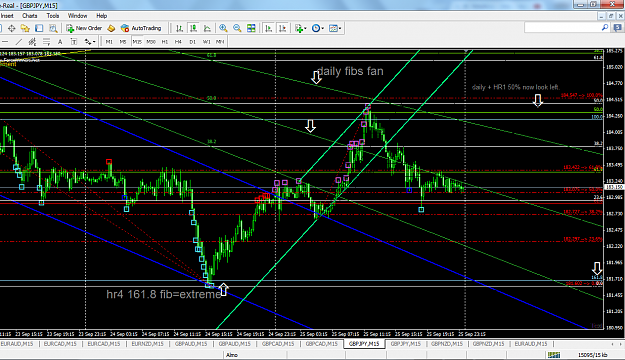
Task: Click the 15095/15 kb status entry
Action: point(592,355)
